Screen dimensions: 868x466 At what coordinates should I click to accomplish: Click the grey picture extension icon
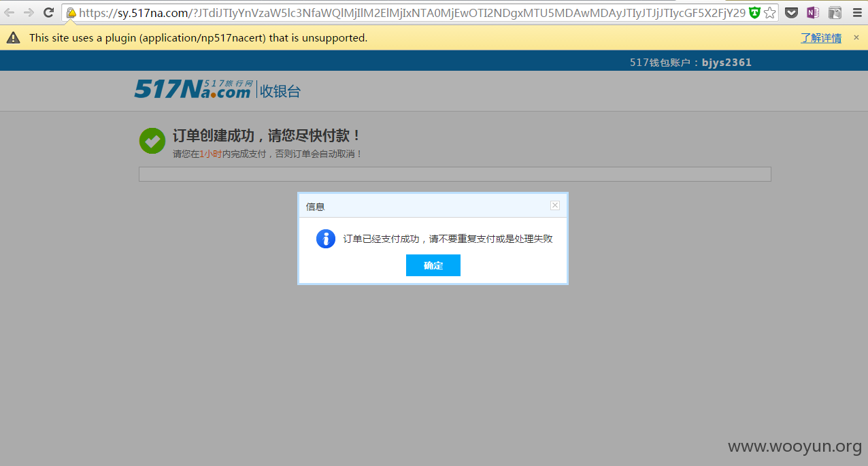coord(835,12)
